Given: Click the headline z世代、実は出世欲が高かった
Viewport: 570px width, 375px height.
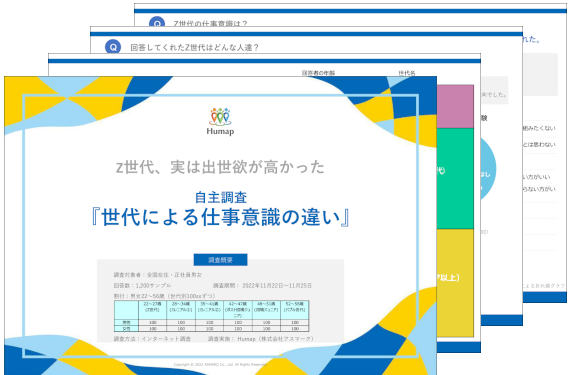Looking at the screenshot, I should tap(220, 167).
